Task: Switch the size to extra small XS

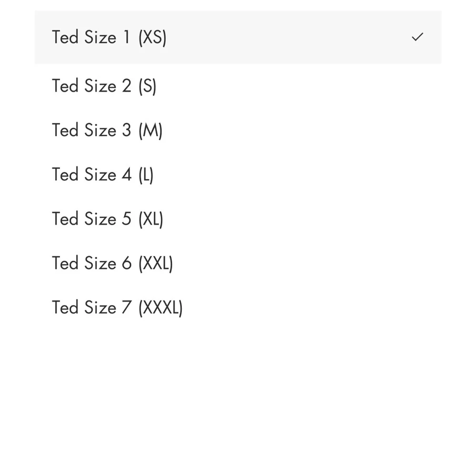Action: click(x=238, y=37)
